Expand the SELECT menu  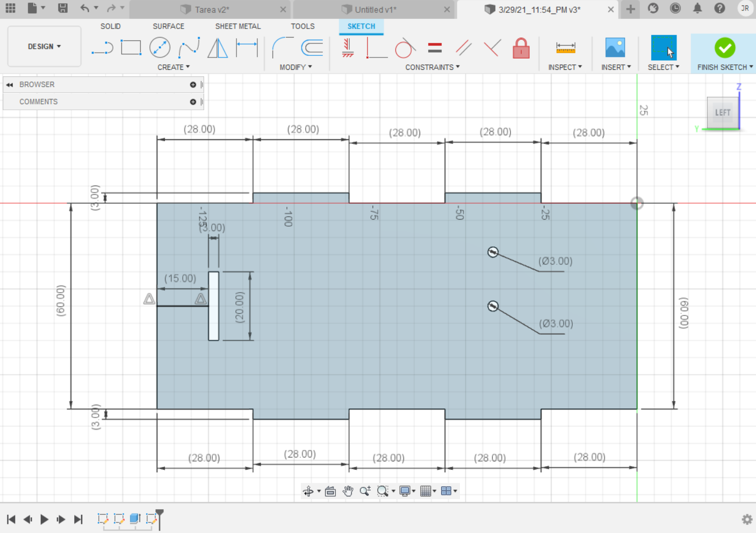[x=664, y=67]
